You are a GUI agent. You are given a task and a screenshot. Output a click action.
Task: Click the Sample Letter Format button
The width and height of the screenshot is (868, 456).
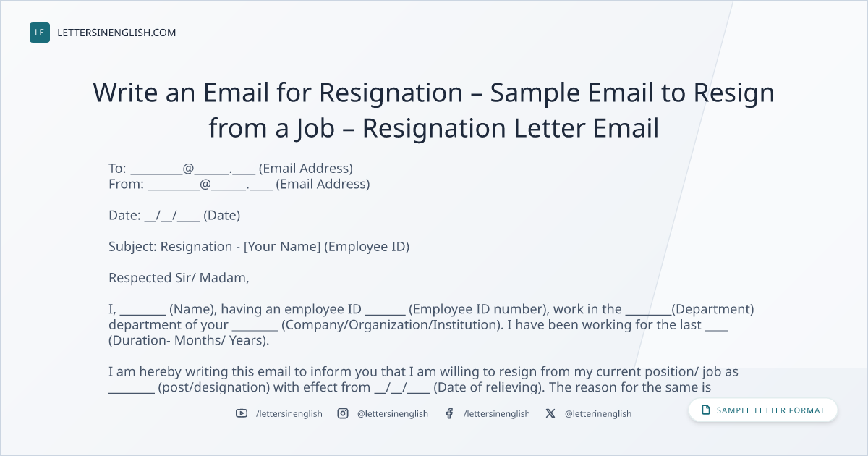763,410
